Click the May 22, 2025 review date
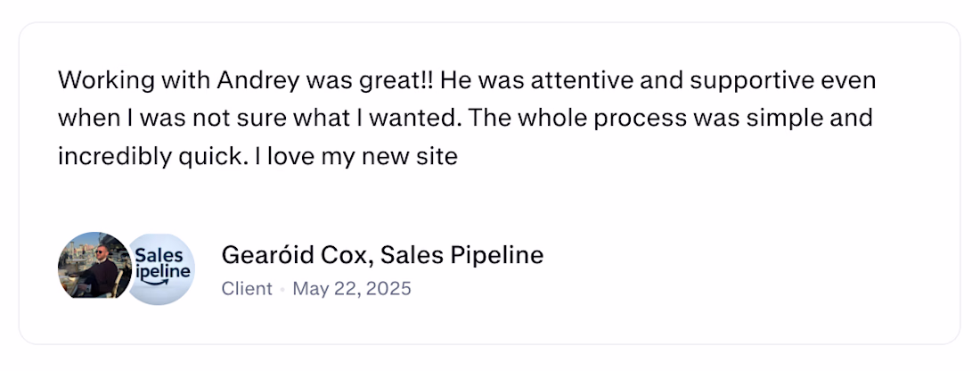Viewport: 980px width, 371px height. (352, 289)
